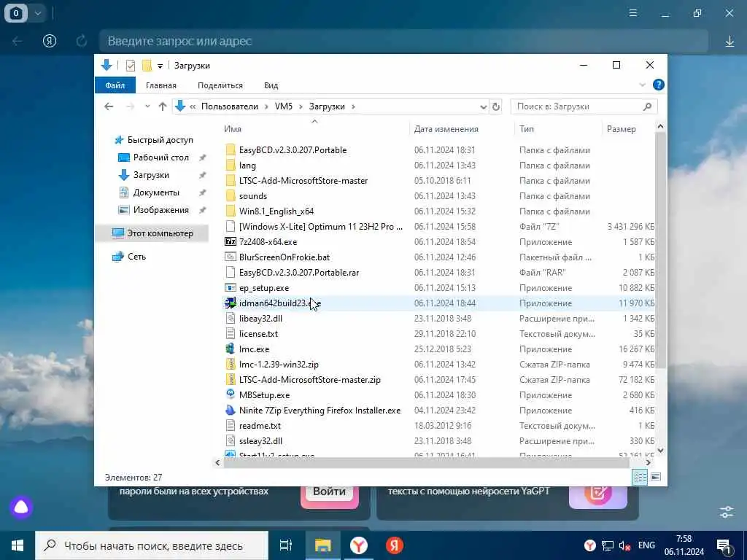The image size is (747, 560).
Task: Open recent locations dropdown arrow
Action: click(x=147, y=106)
